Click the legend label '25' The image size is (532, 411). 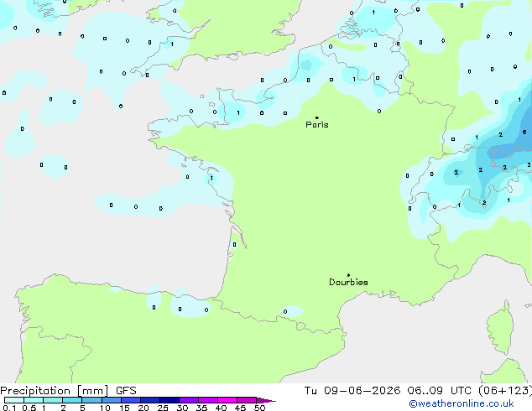163,408
